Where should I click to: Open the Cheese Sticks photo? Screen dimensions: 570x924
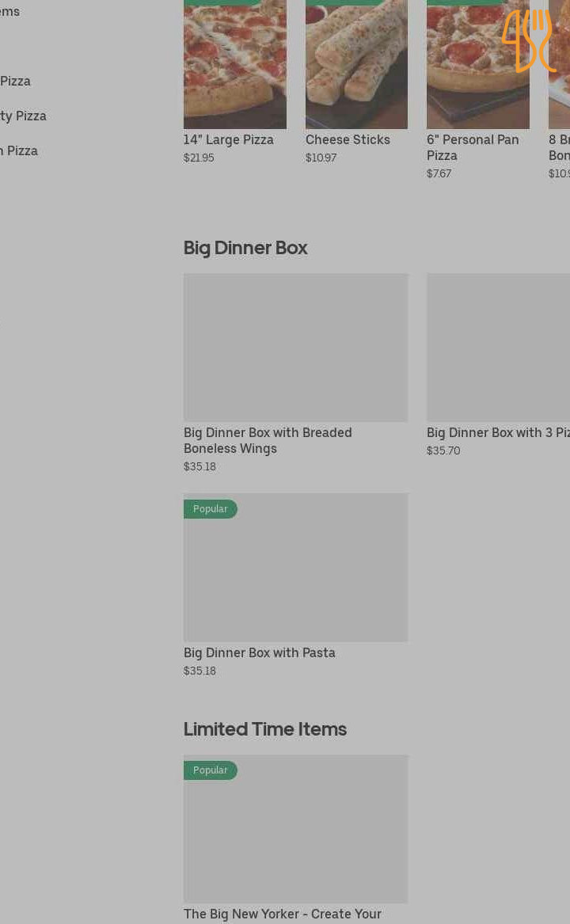(356, 64)
